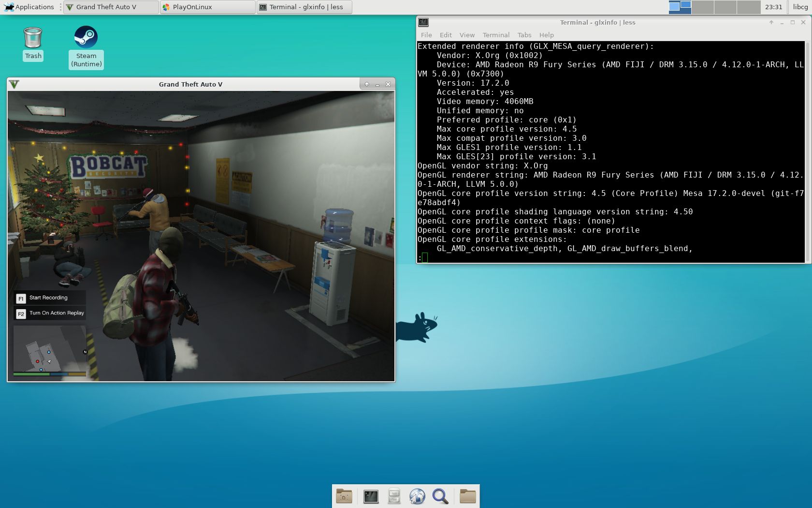Screen dimensions: 812x508
Task: Click the panel clock showing 23:31
Action: [x=773, y=7]
